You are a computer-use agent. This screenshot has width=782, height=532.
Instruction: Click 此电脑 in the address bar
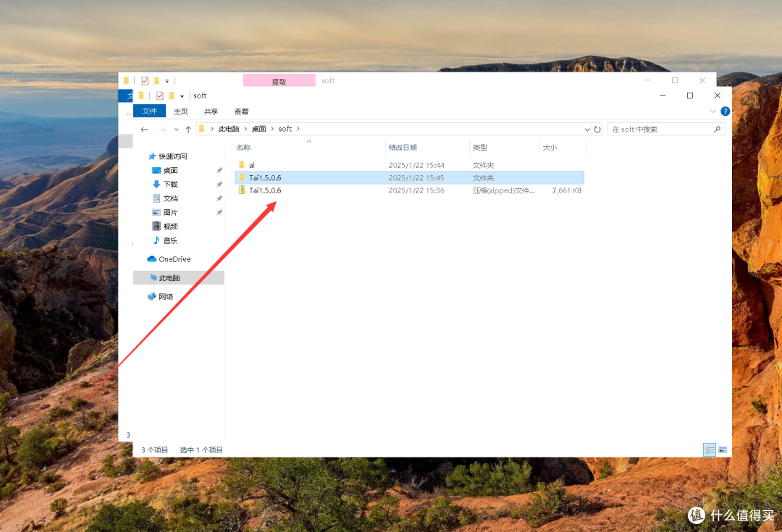click(229, 129)
